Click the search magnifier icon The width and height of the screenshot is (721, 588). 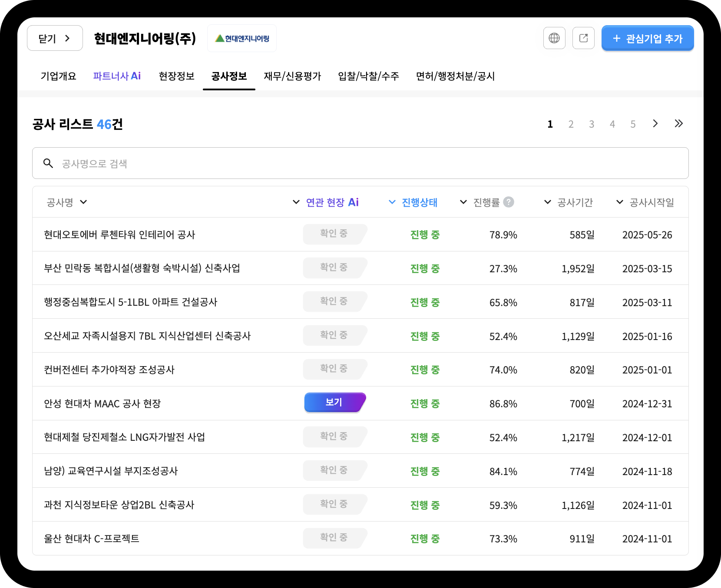click(x=48, y=163)
